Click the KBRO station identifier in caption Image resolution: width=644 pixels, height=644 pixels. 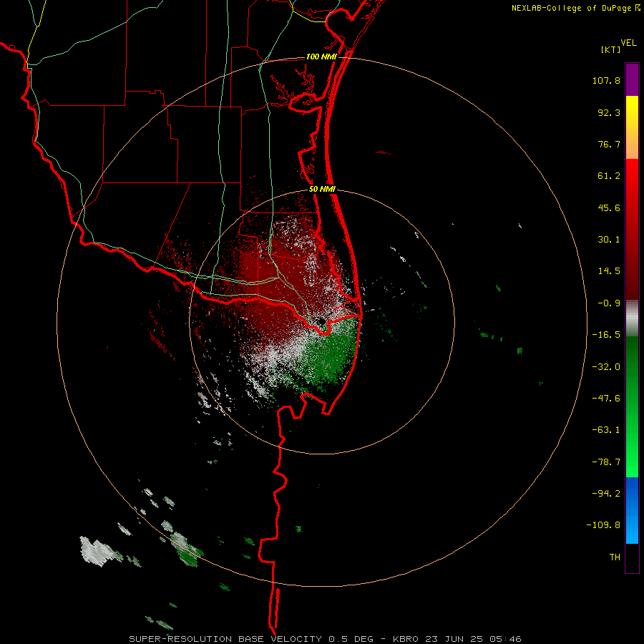pyautogui.click(x=406, y=639)
